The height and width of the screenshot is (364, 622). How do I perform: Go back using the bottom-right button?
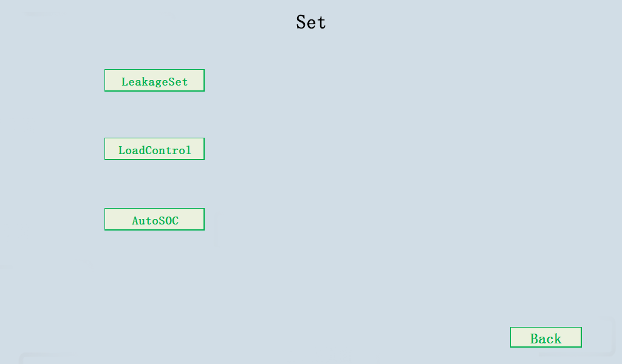pos(545,338)
